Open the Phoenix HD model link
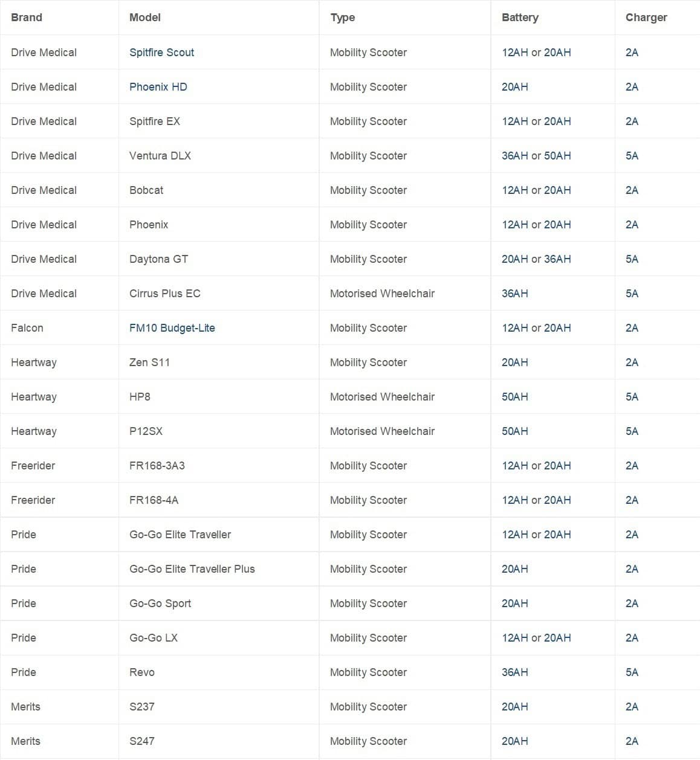 click(158, 87)
